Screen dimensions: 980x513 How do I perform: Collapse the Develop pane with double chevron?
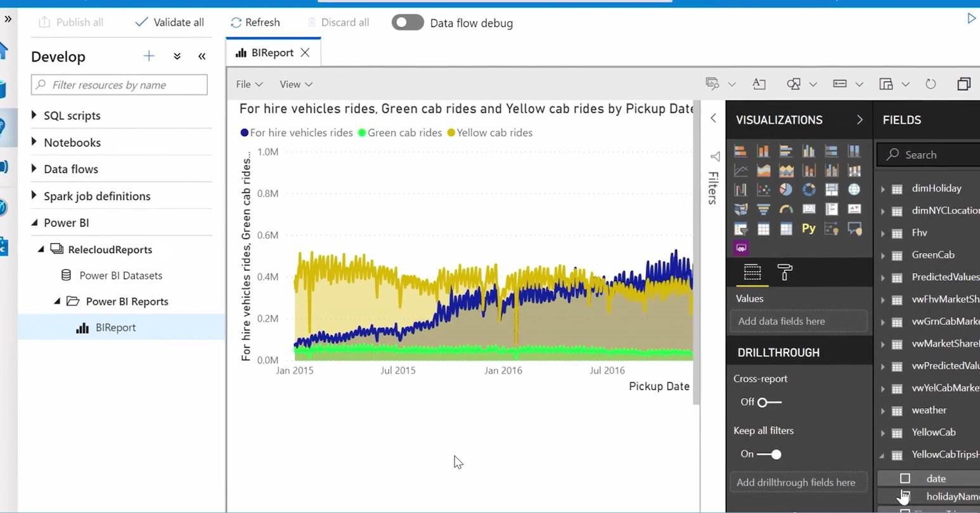[x=202, y=56]
